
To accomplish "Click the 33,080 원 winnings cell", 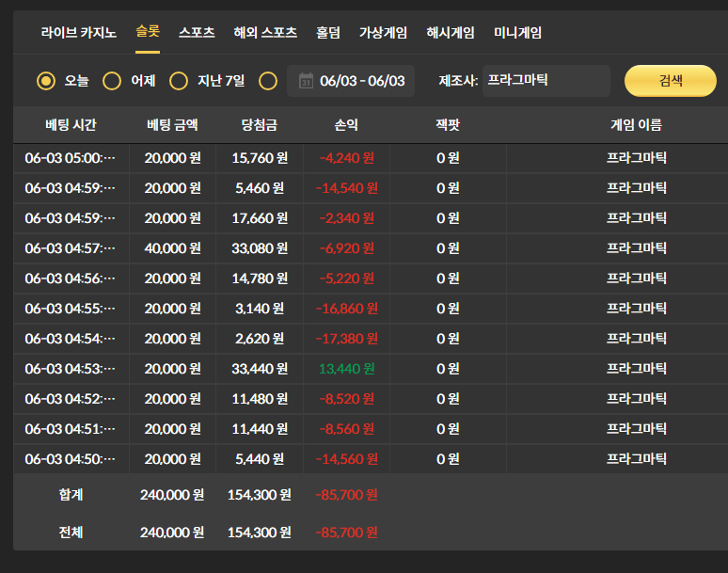I will coord(260,248).
